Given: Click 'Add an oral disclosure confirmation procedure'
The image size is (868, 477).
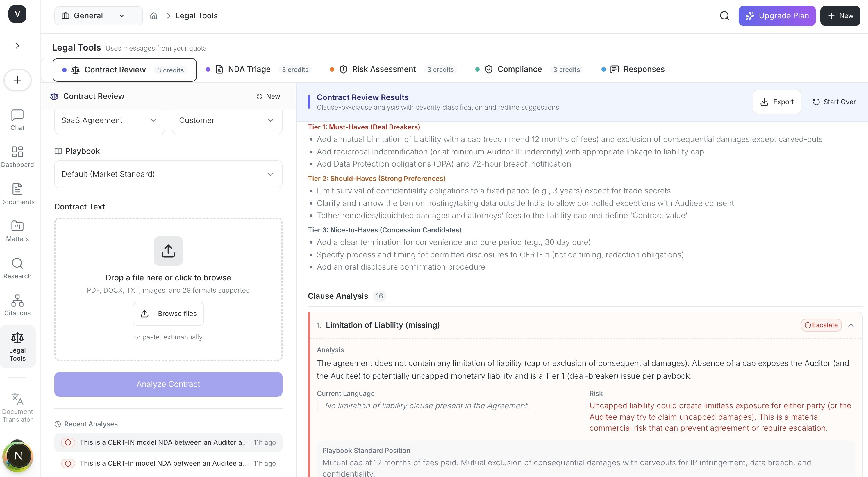Looking at the screenshot, I should [401, 267].
